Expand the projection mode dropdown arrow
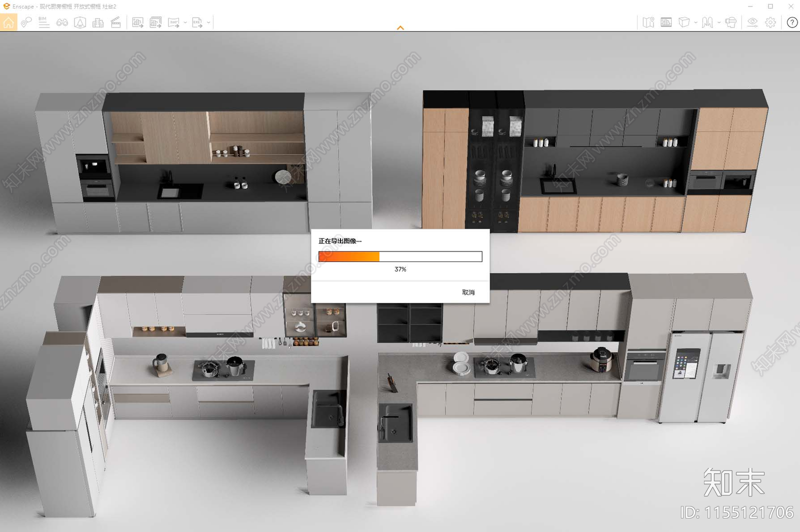Viewport: 800px width, 532px height. pos(695,22)
